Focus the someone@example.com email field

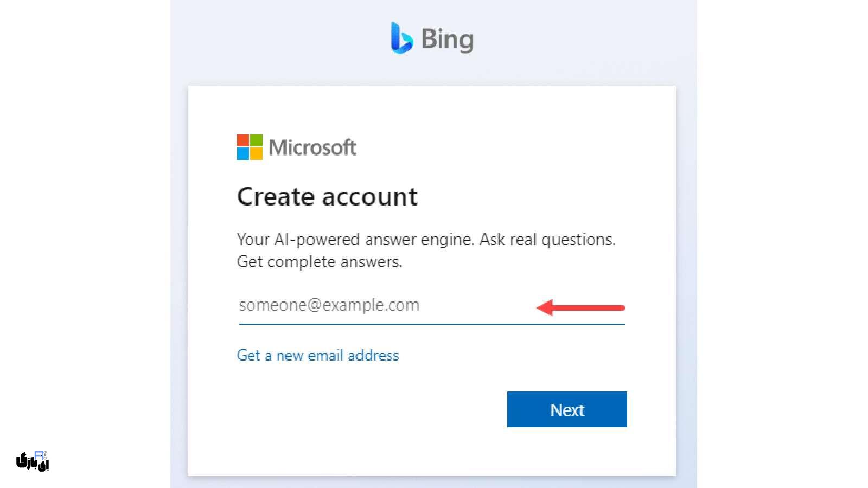432,305
